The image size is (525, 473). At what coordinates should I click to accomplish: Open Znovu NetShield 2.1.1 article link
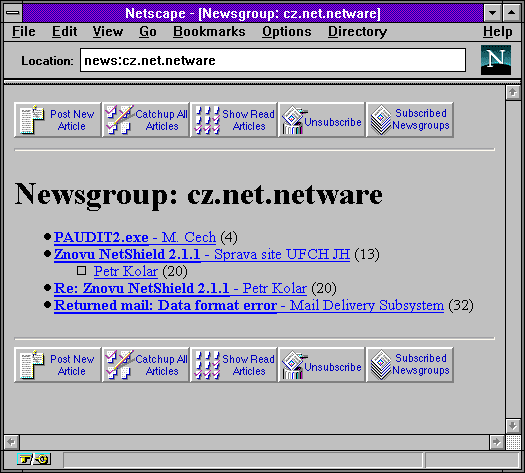(x=202, y=254)
